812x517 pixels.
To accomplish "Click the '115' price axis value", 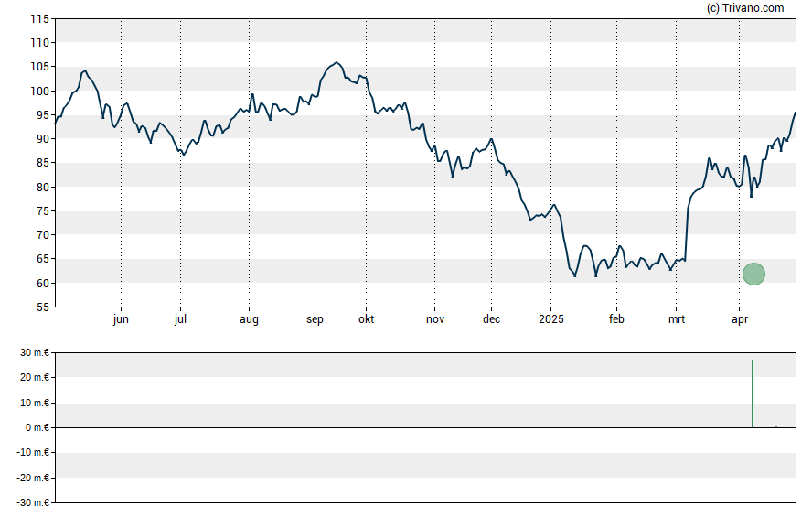I will tap(40, 19).
